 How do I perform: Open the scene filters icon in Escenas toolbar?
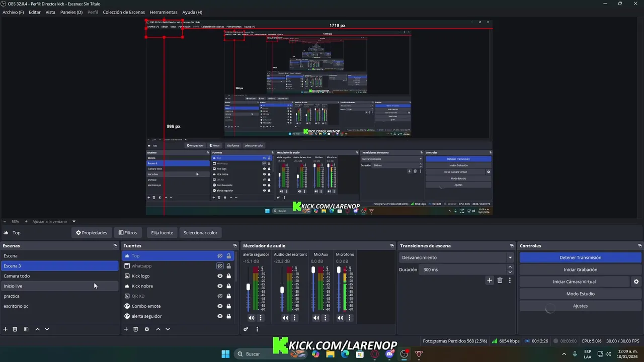tap(26, 329)
